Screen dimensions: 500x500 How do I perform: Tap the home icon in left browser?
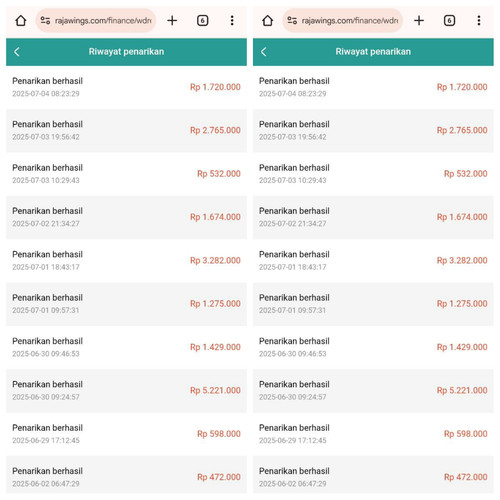[21, 21]
